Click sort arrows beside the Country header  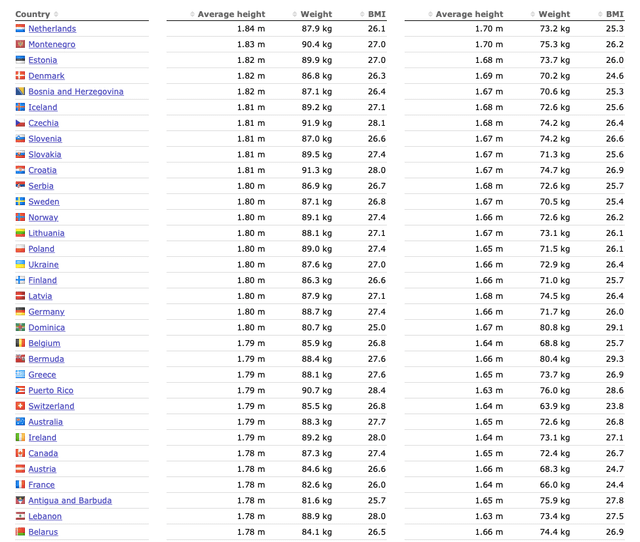(56, 14)
